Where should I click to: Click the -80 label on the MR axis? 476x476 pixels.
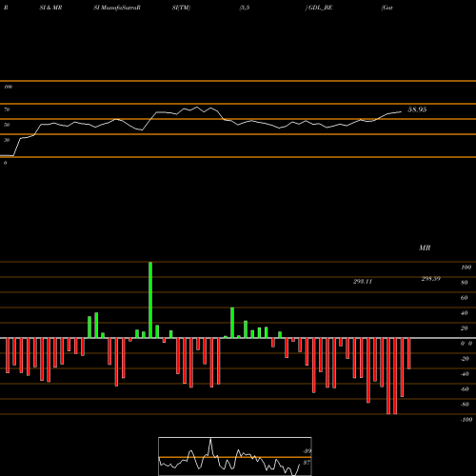click(x=465, y=405)
